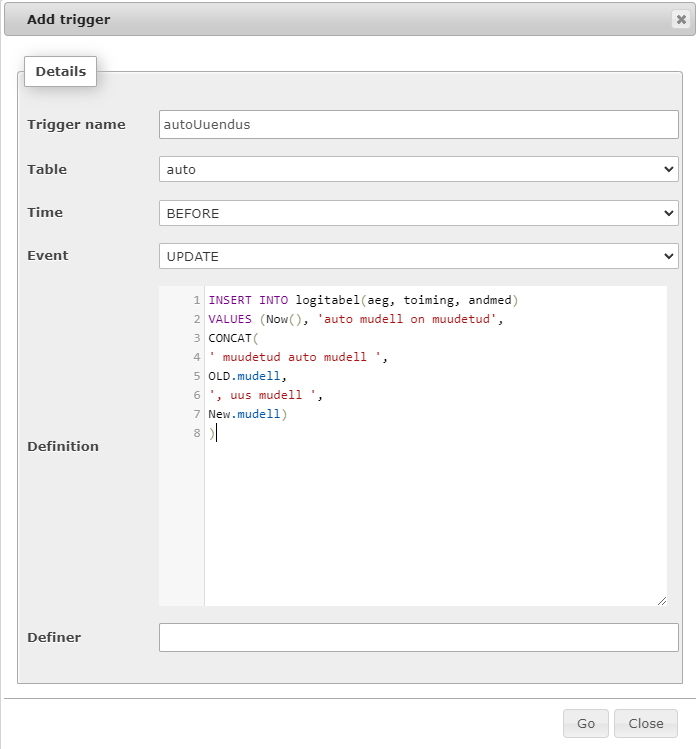Click the Trigger name field containing autoUuendus
This screenshot has height=749, width=697.
pyautogui.click(x=418, y=124)
